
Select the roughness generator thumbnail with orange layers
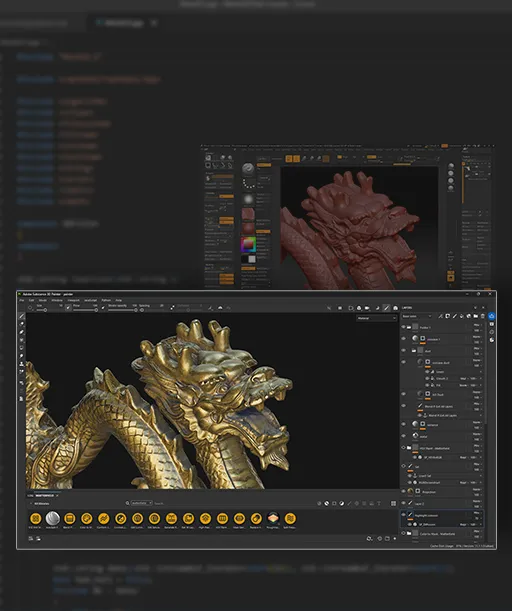(x=273, y=518)
